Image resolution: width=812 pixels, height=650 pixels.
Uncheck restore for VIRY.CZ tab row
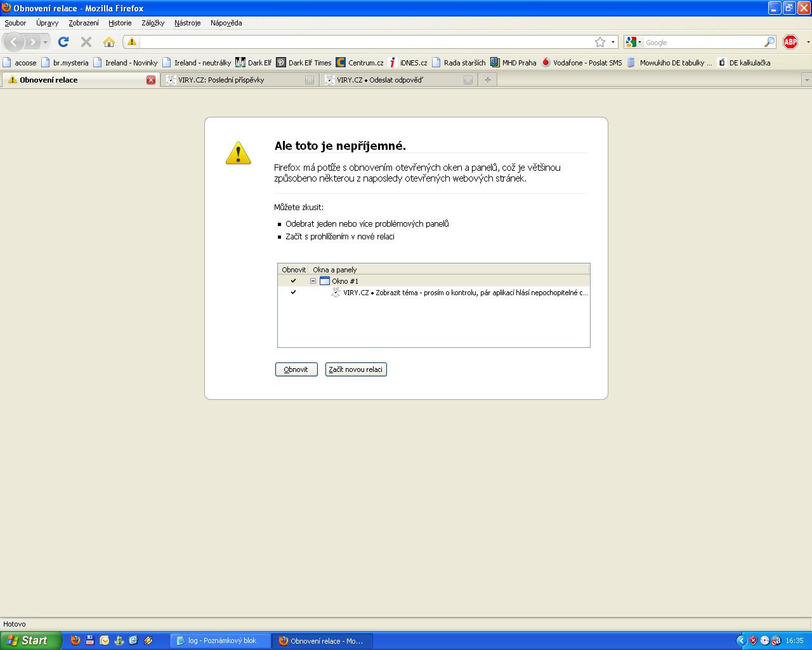[x=293, y=292]
